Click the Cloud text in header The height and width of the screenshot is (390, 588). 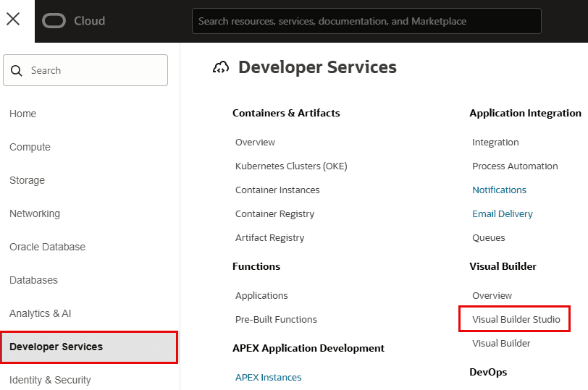click(89, 21)
